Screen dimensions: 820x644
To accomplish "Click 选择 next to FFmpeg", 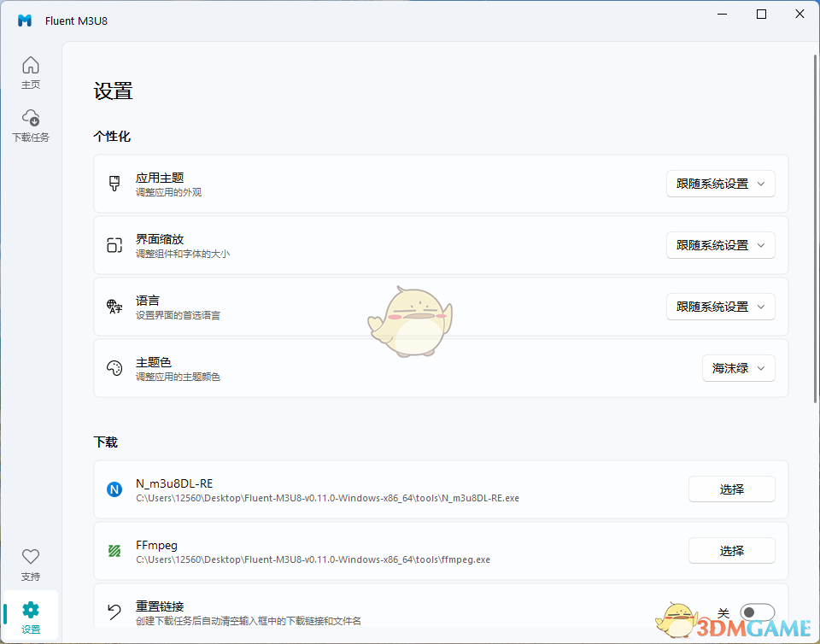I will pyautogui.click(x=731, y=550).
